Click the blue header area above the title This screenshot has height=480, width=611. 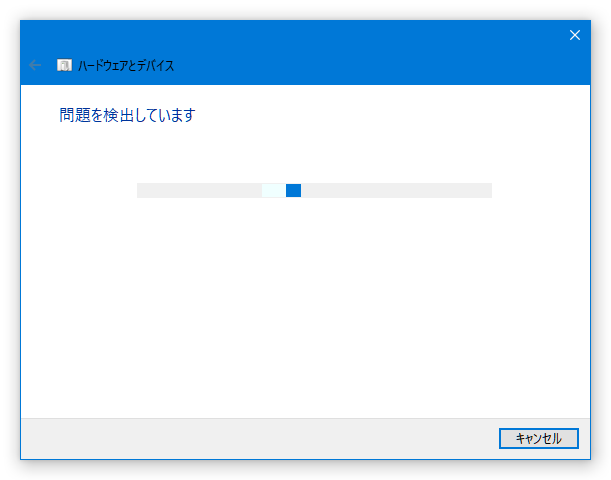pyautogui.click(x=273, y=37)
